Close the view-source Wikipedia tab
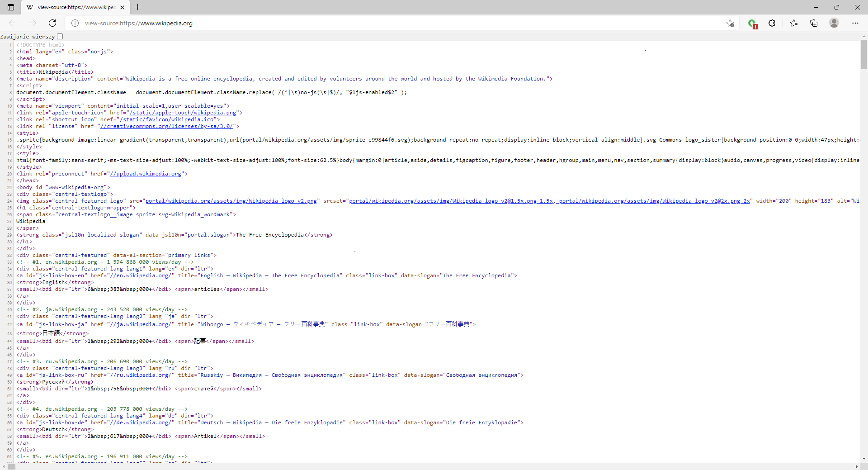This screenshot has height=470, width=868. [122, 7]
